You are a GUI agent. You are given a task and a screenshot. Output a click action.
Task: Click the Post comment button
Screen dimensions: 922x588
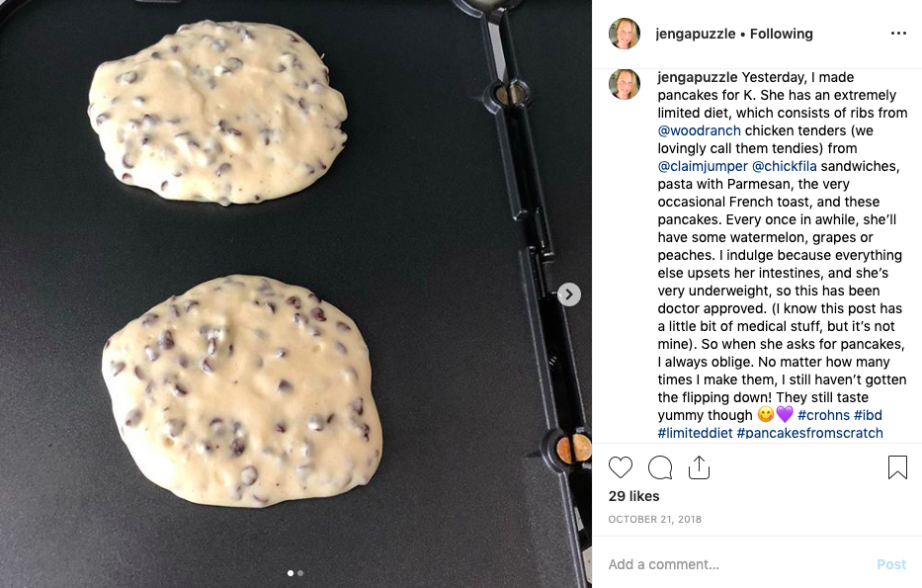(891, 564)
